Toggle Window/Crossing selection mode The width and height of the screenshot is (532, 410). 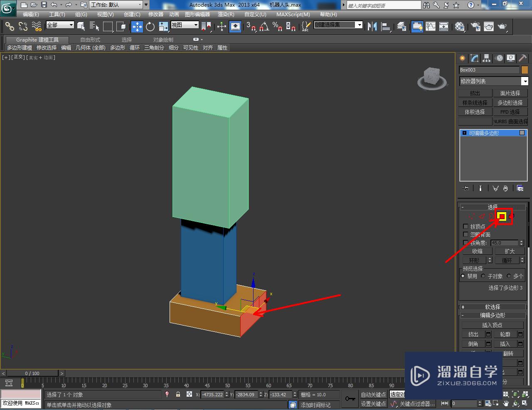point(121,26)
